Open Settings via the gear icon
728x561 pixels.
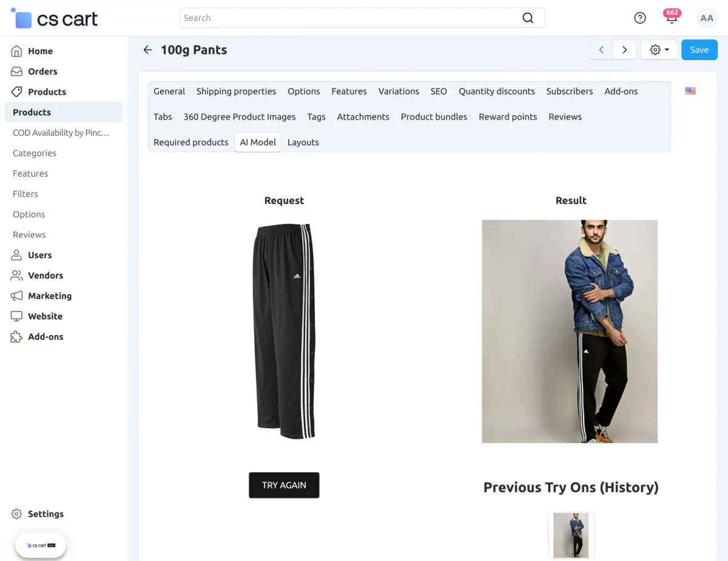point(18,514)
